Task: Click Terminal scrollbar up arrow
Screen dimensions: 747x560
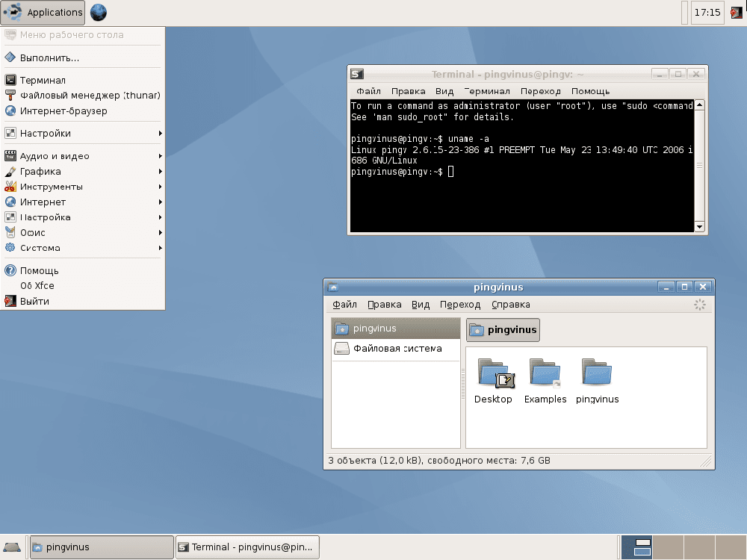Action: [699, 105]
